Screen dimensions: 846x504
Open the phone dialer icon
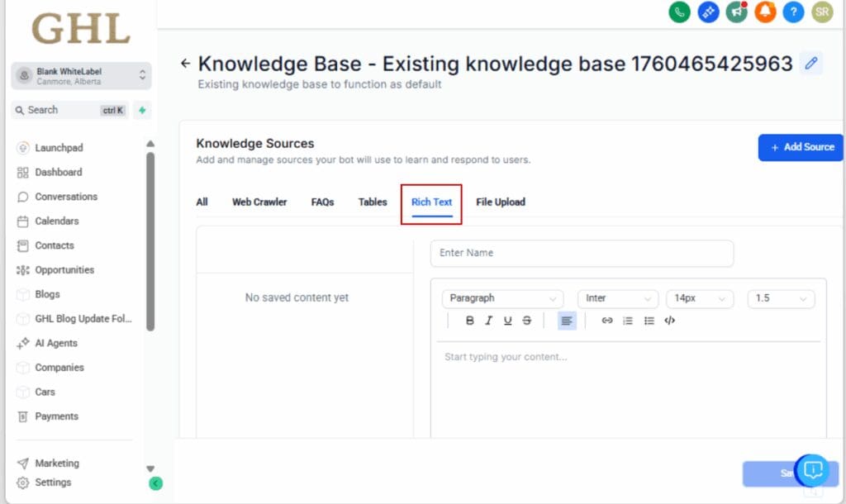[x=679, y=12]
